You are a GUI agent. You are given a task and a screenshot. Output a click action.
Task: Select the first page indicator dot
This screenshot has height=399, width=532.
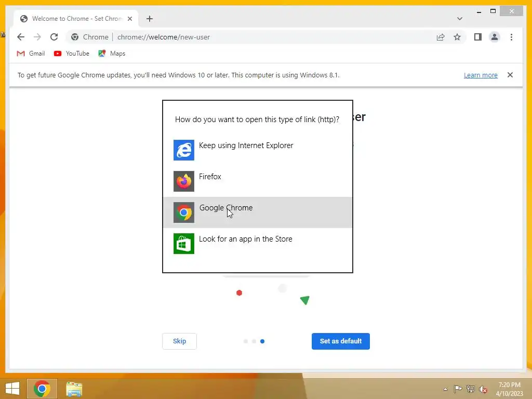coord(246,341)
